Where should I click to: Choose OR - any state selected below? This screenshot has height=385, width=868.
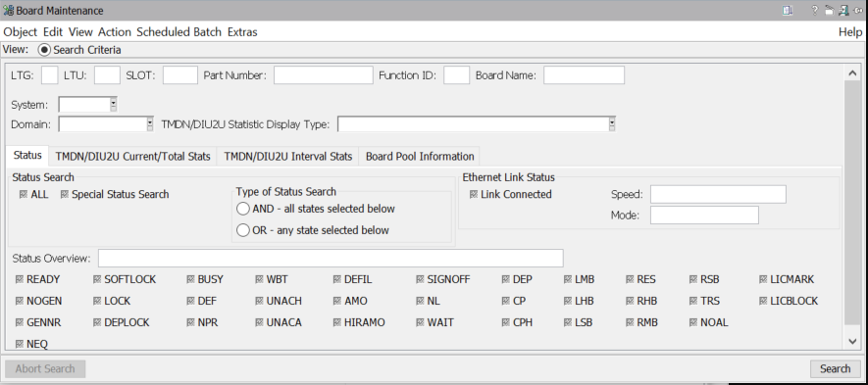click(243, 230)
